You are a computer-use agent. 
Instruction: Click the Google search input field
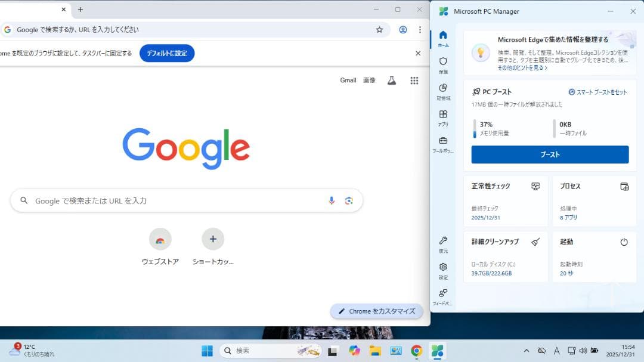[x=179, y=201]
